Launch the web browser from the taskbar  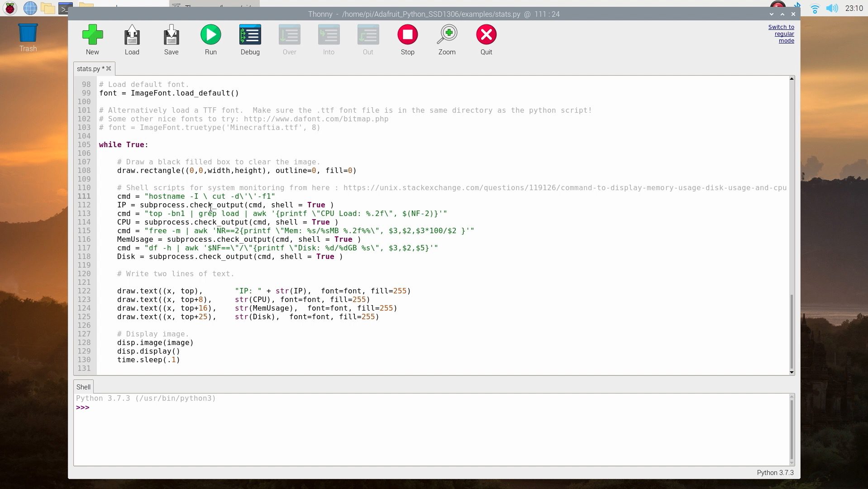30,8
